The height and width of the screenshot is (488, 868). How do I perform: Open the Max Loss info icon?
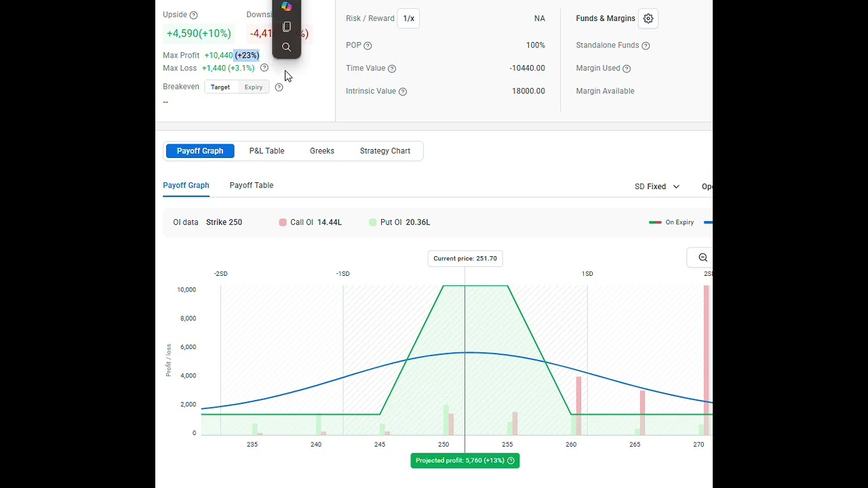(264, 68)
